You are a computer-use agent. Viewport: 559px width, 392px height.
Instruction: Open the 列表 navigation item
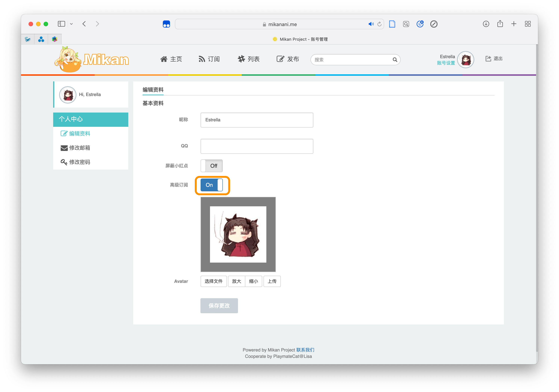pyautogui.click(x=249, y=59)
